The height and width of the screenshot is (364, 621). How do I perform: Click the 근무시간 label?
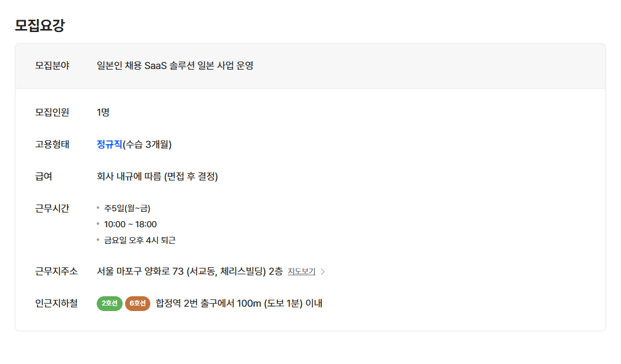[52, 208]
